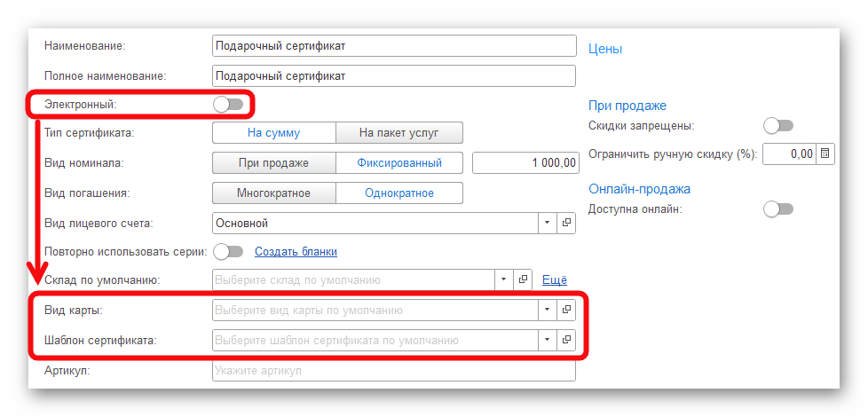Open the Вид карты item icon
This screenshot has height=417, width=868.
pos(565,310)
